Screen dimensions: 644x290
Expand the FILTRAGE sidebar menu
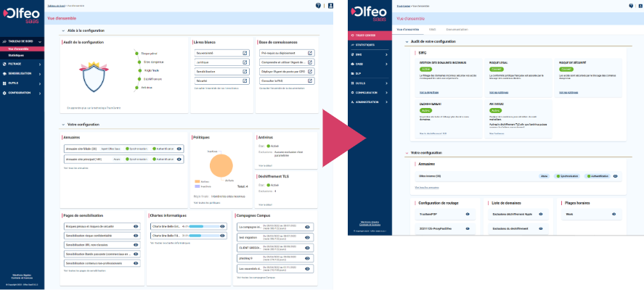15,64
